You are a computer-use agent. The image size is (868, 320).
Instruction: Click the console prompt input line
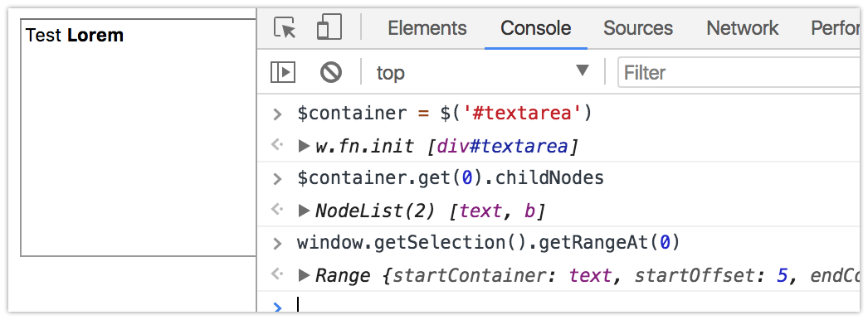click(x=578, y=305)
